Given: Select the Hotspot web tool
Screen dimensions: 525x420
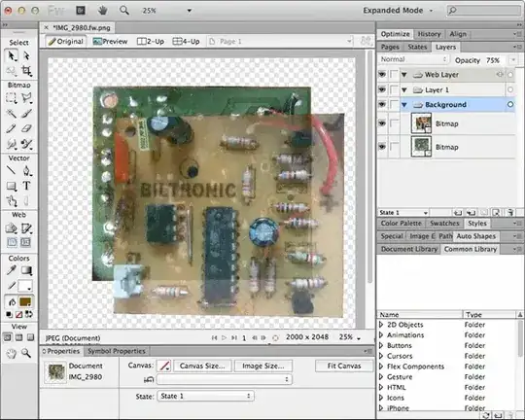Looking at the screenshot, I should click(x=11, y=228).
